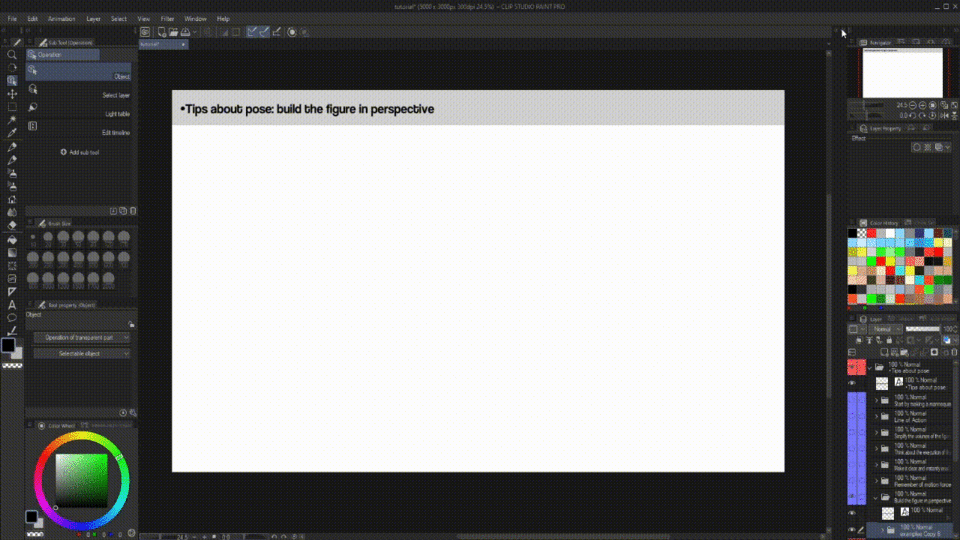
Task: Select the Move layer tool
Action: click(12, 94)
